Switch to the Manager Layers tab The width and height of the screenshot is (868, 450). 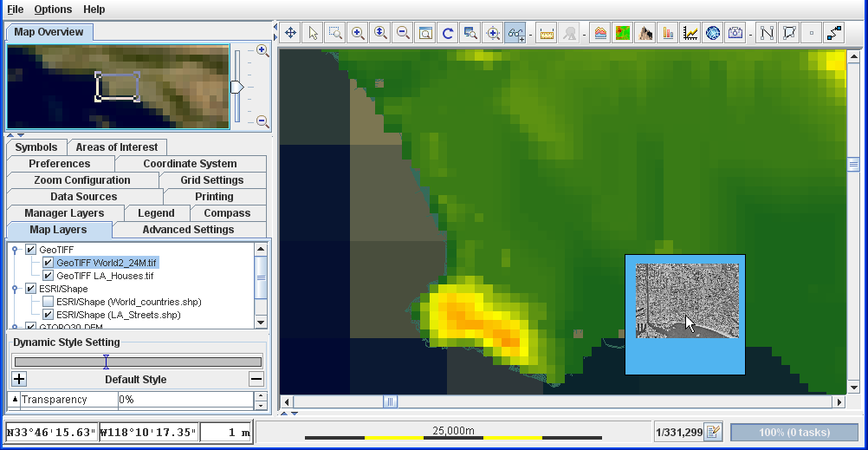[x=64, y=213]
